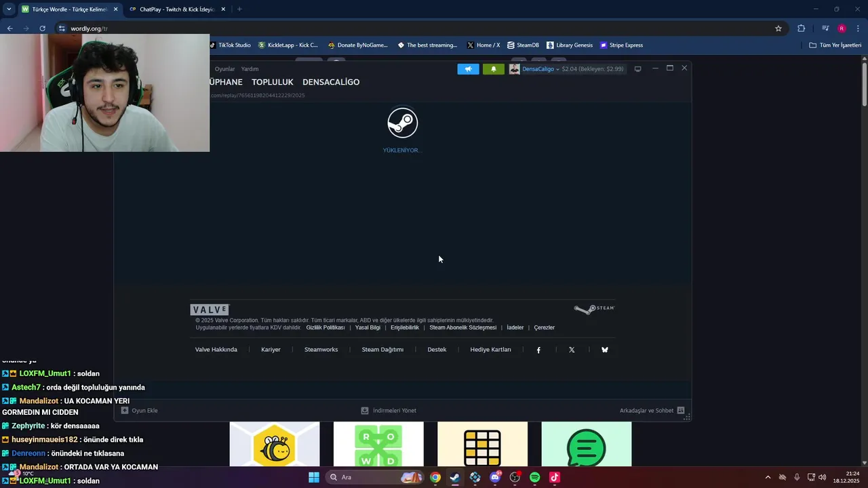
Task: Click Steam logo in footer
Action: tap(594, 309)
